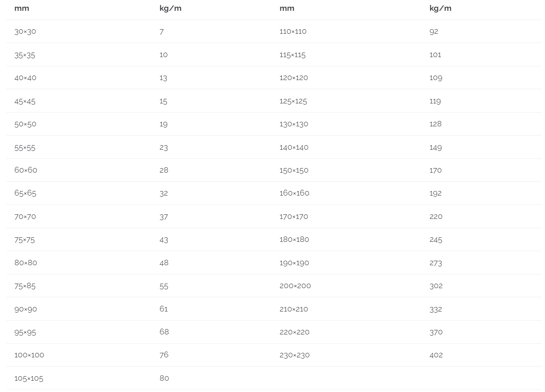The image size is (545, 392).
Task: Select the weight value 245
Action: 436,240
